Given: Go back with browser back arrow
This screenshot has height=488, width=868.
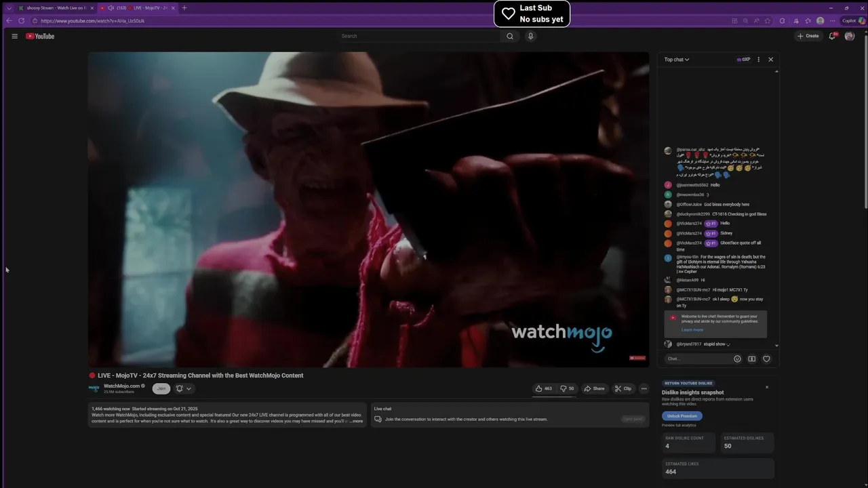Looking at the screenshot, I should [x=9, y=20].
